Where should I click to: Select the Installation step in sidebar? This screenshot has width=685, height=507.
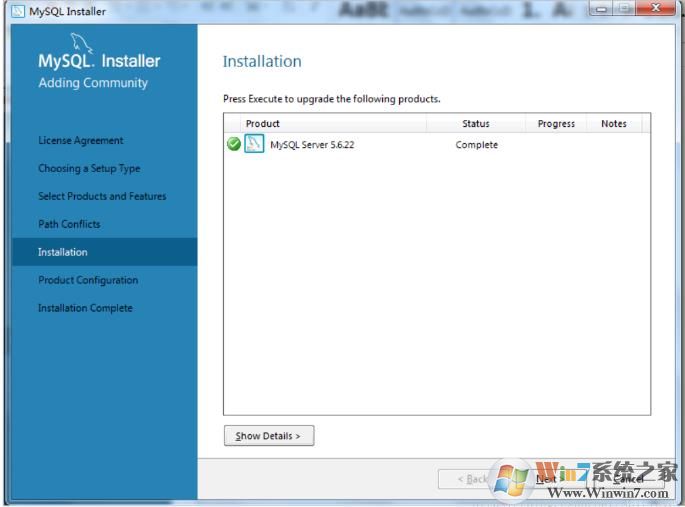coord(63,252)
